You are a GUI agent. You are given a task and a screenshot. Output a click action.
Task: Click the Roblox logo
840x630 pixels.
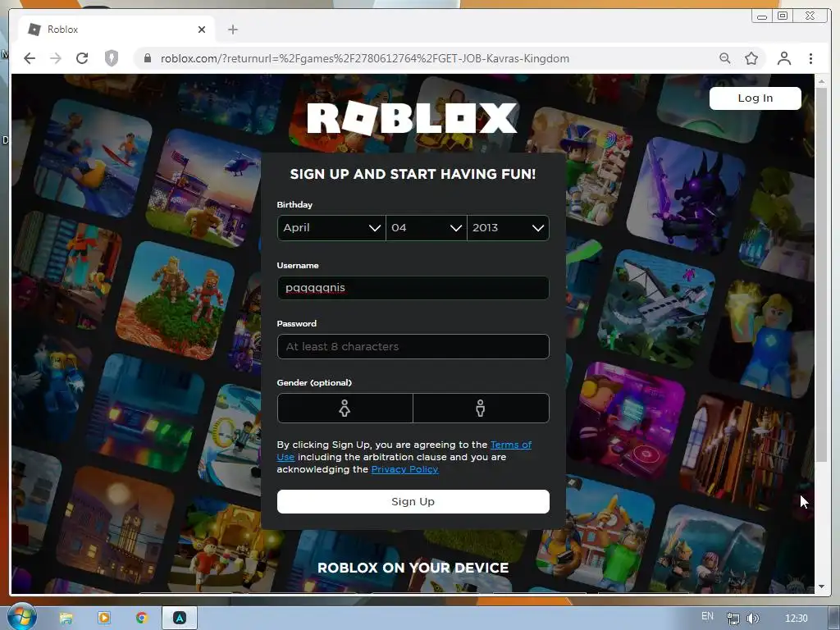[412, 118]
